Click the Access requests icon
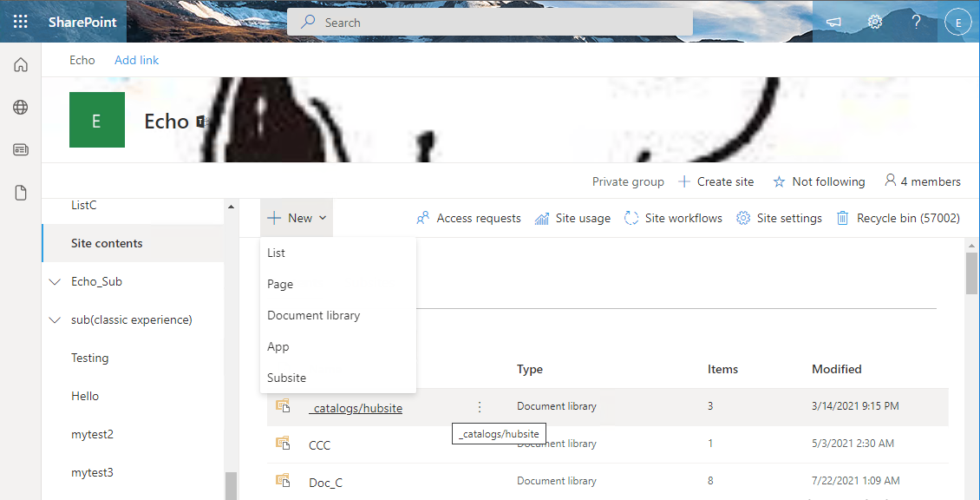This screenshot has height=500, width=980. (423, 219)
